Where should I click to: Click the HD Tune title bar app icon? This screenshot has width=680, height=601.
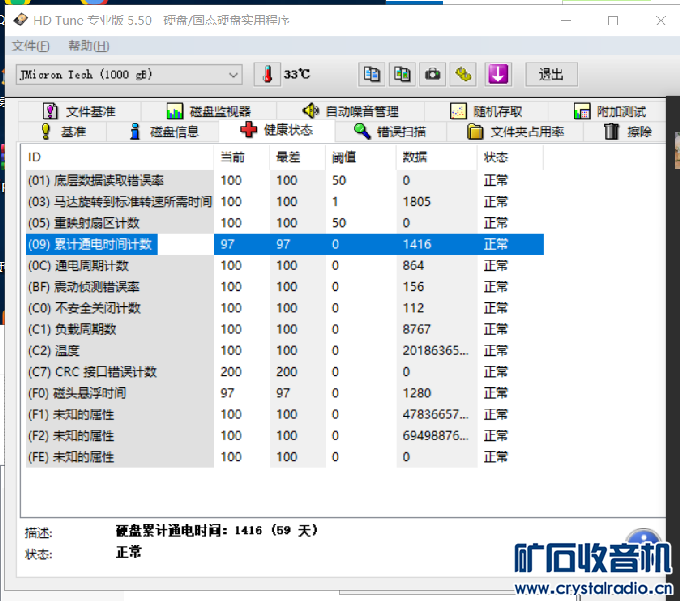point(20,20)
